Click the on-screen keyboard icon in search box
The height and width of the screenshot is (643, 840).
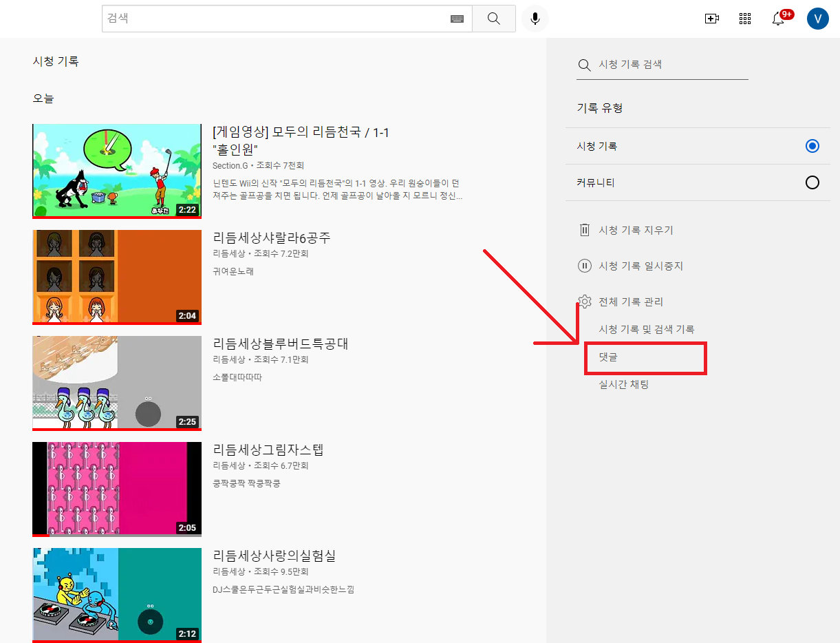(x=457, y=19)
